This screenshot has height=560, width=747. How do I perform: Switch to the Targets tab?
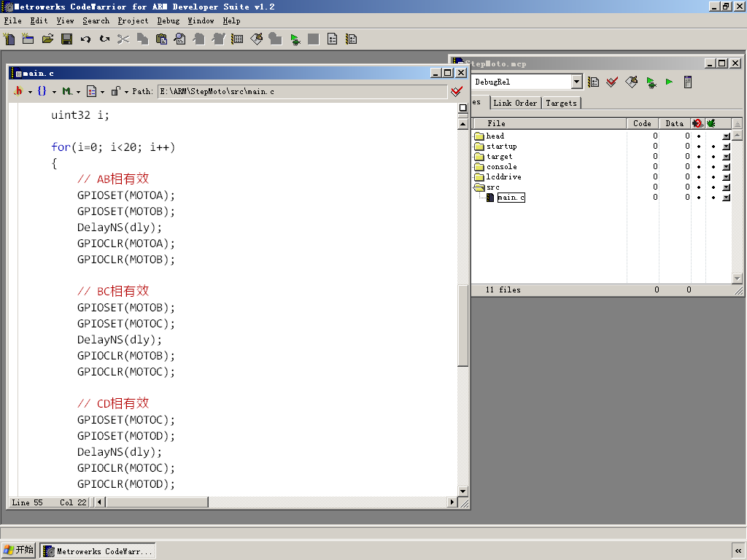click(x=561, y=103)
